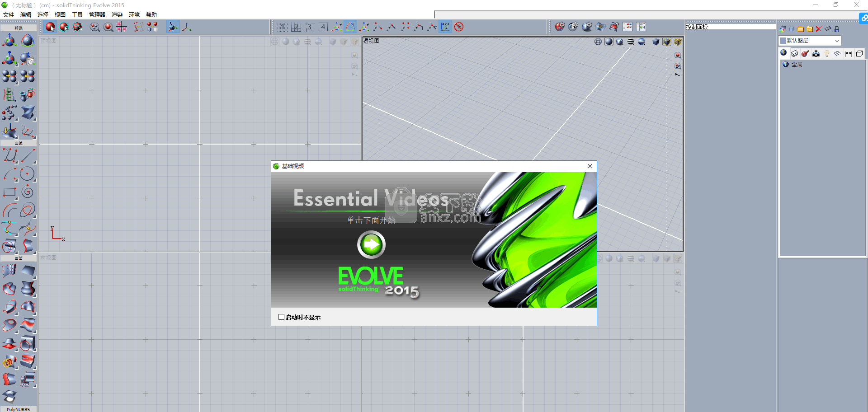Select the NURBS curve tool
Screen dimensions: 868x412
[x=9, y=156]
